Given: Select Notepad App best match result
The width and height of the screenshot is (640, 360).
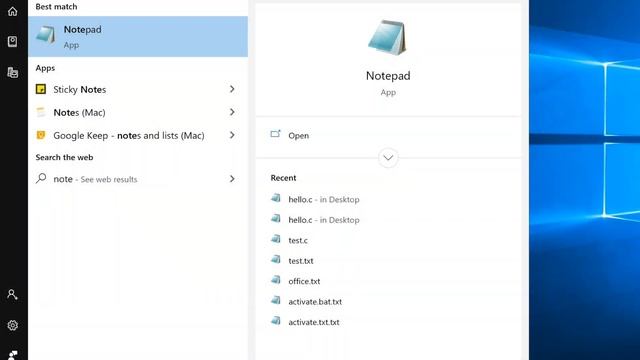Looking at the screenshot, I should click(138, 36).
